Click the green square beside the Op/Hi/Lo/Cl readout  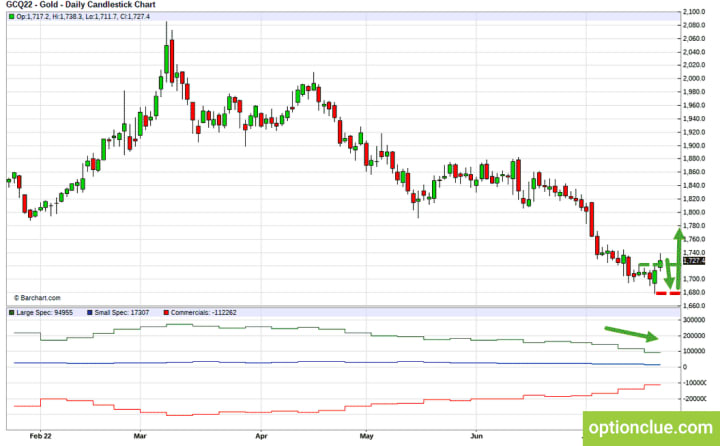[11, 17]
